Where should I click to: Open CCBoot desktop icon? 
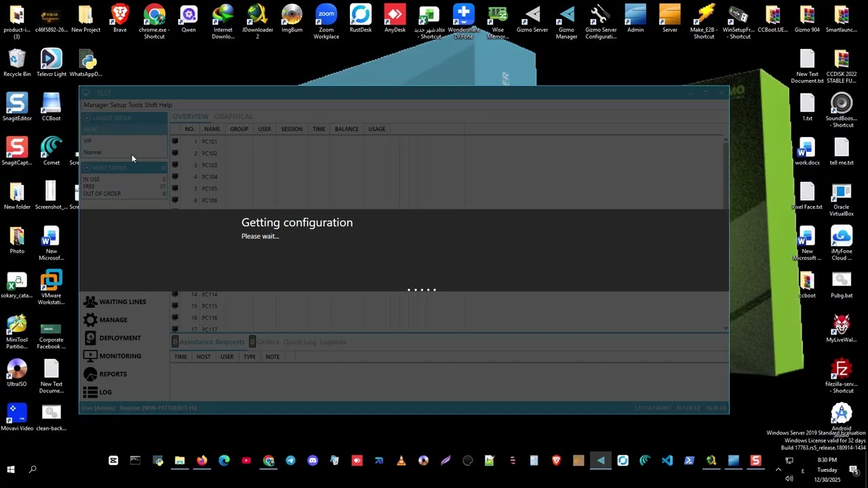click(x=51, y=106)
